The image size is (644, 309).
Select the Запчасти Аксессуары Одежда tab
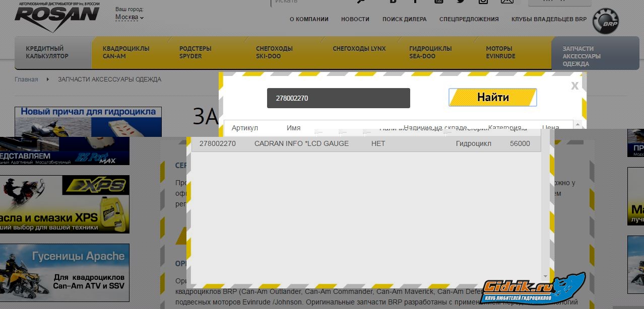pyautogui.click(x=582, y=56)
